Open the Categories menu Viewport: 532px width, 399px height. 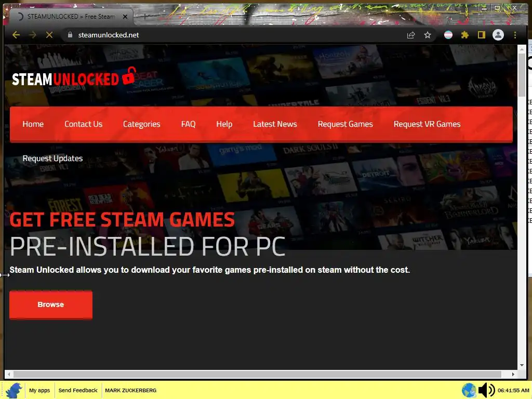click(141, 124)
